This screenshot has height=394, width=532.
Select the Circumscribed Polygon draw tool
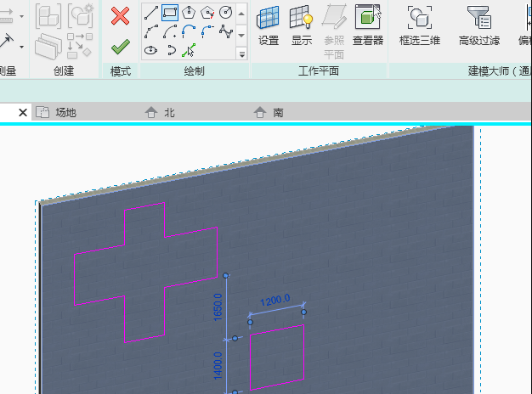tap(207, 13)
